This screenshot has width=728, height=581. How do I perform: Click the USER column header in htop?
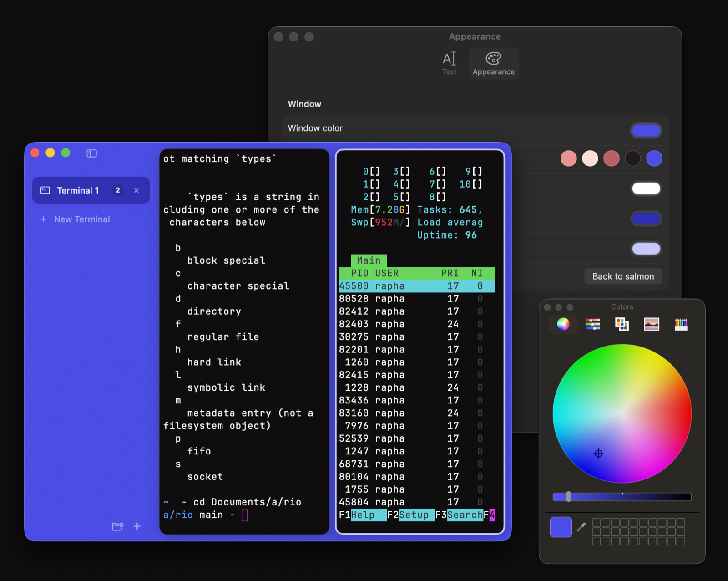(387, 273)
